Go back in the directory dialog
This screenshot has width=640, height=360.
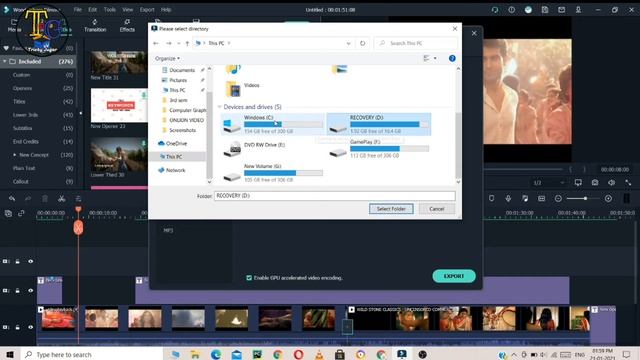point(156,43)
